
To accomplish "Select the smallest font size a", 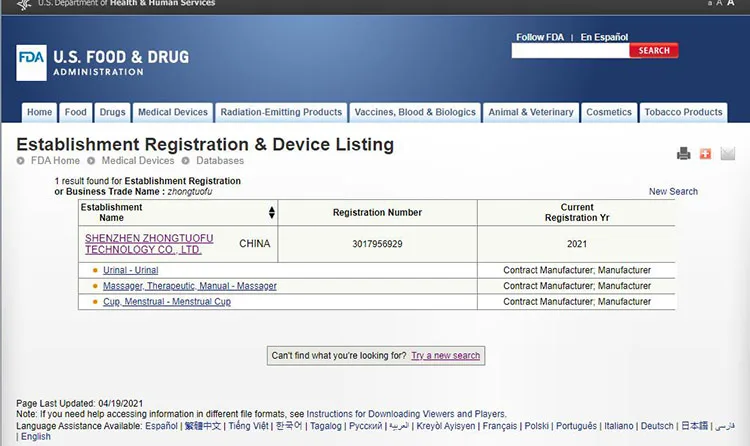I will click(711, 4).
